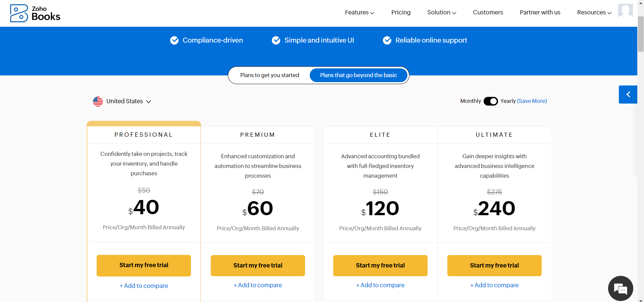This screenshot has height=302, width=644.
Task: Click the $120 Elite price
Action: [x=380, y=208]
